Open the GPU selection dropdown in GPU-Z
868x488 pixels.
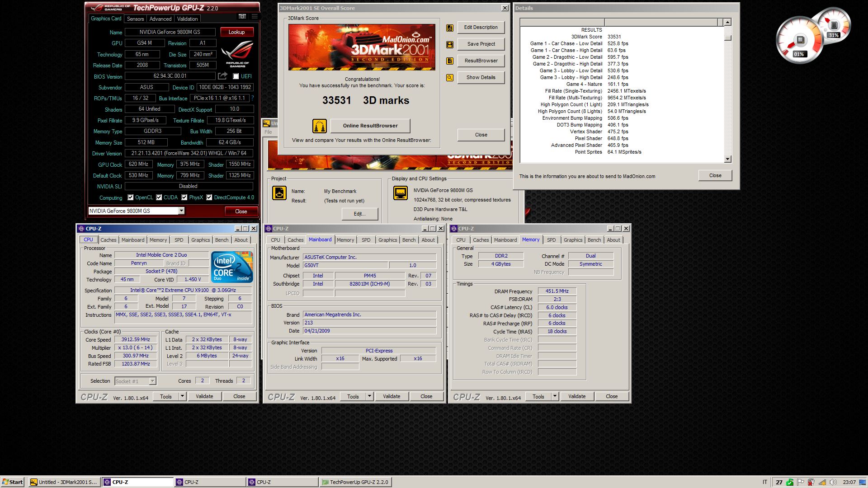coord(181,211)
